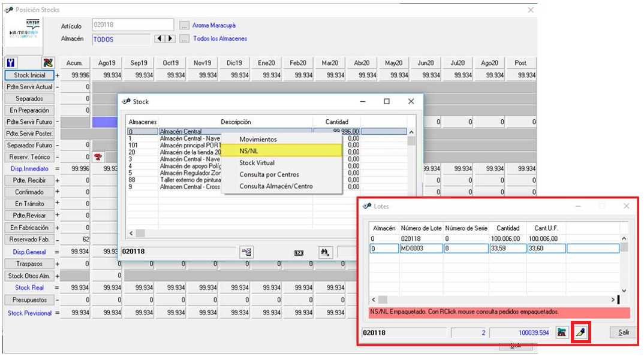
Task: Click the red NS/NL Empaquetado status message
Action: click(499, 312)
